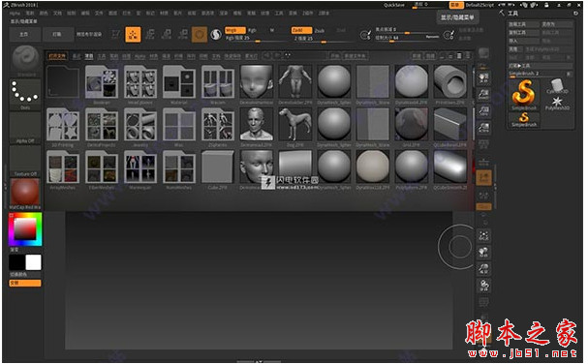Collapse the 工具 palette header
The height and width of the screenshot is (364, 588).
(512, 14)
